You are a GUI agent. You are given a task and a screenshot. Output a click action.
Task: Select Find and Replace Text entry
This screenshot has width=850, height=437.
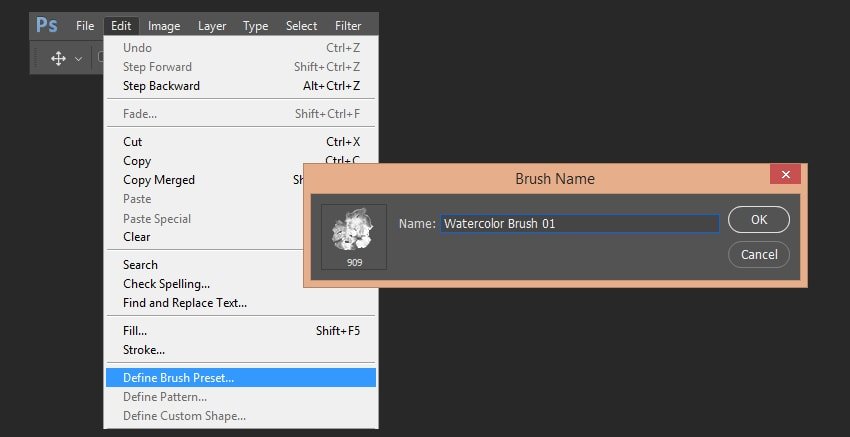[185, 303]
